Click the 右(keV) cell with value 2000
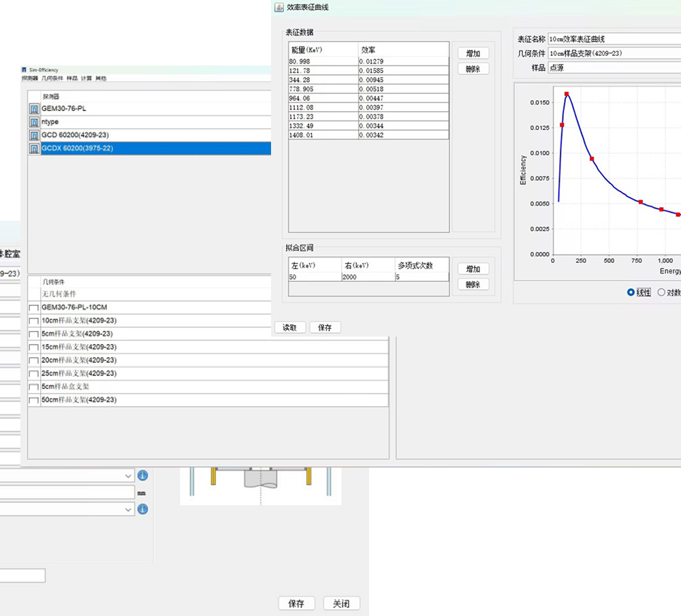 (x=368, y=277)
